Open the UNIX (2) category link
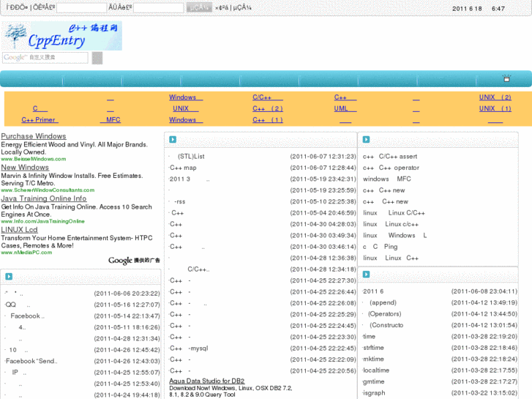 [x=495, y=97]
